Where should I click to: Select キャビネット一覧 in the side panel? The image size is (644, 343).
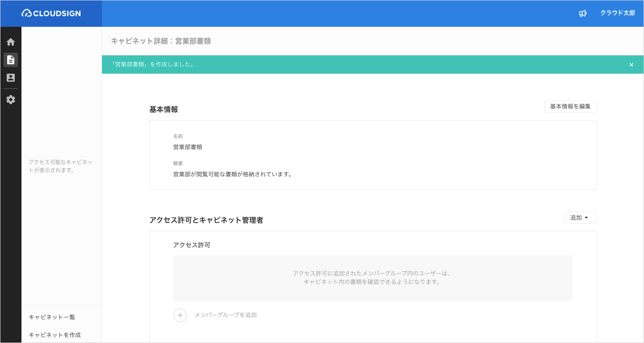pos(52,317)
